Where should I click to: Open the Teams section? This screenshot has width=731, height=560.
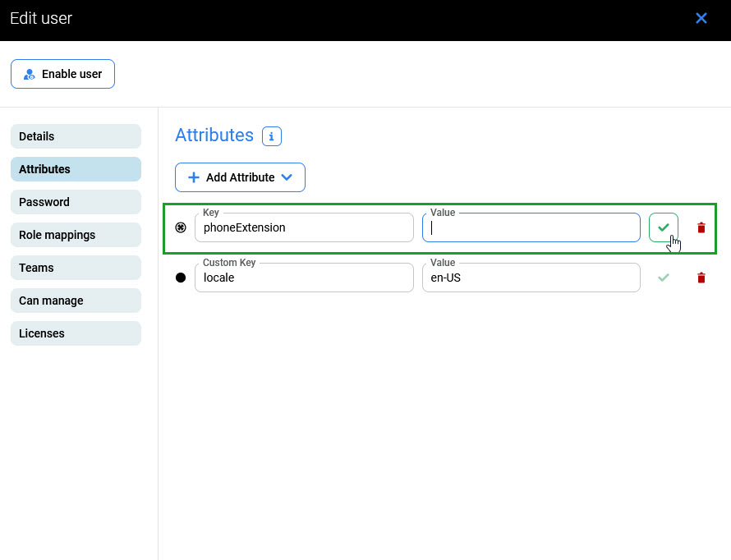tap(76, 268)
